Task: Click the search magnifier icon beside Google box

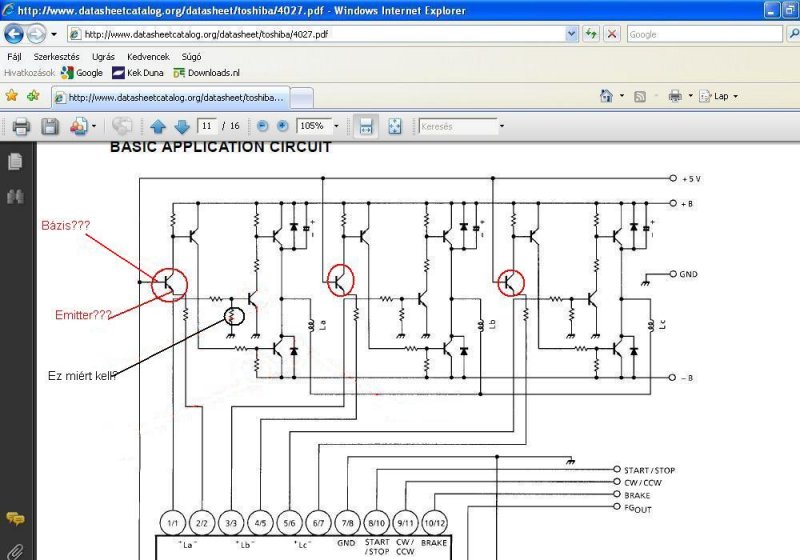Action: [x=793, y=34]
